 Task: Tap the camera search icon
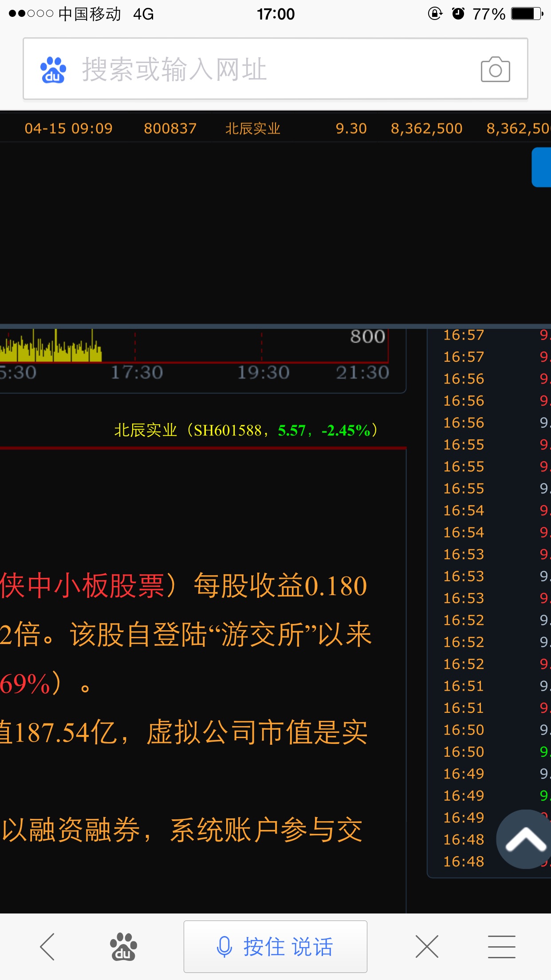(x=495, y=70)
